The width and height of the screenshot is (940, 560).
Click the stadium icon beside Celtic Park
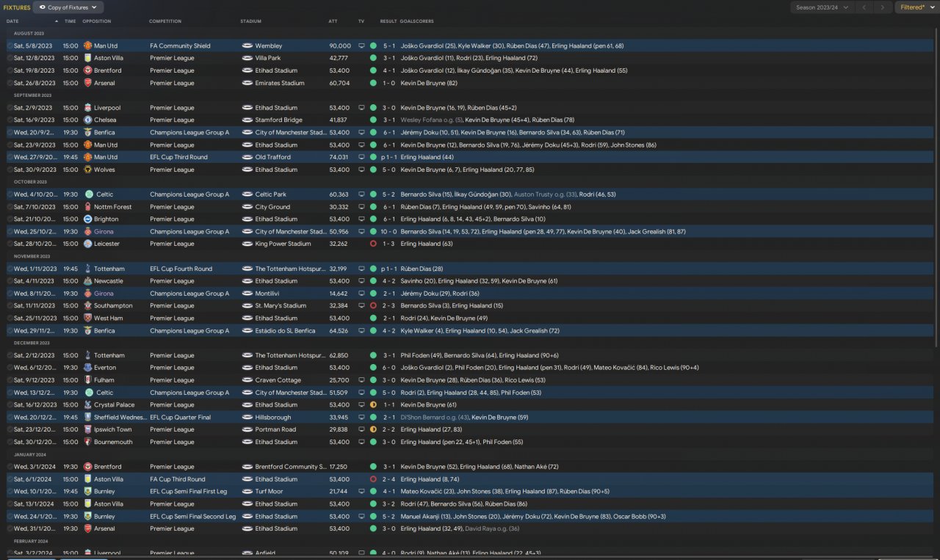247,194
